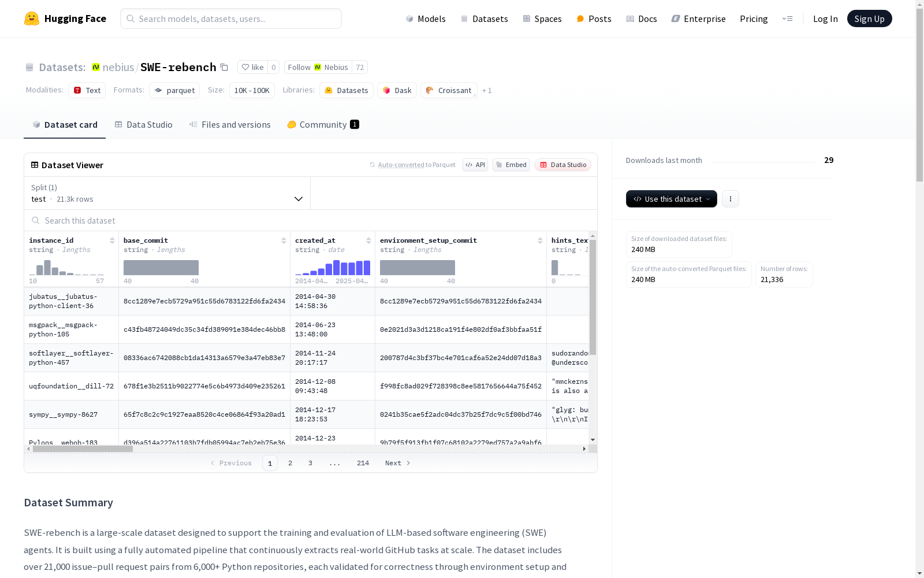Select the Dataset card tab

(x=65, y=124)
